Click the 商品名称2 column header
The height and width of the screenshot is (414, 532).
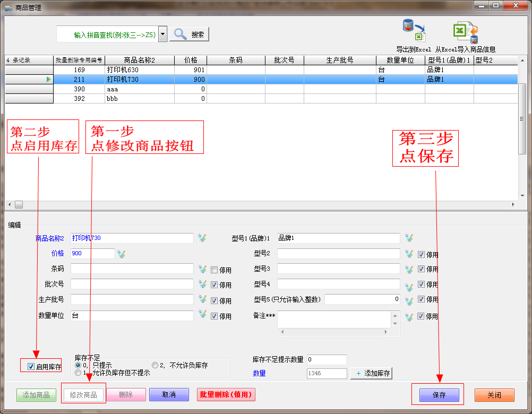(x=140, y=60)
